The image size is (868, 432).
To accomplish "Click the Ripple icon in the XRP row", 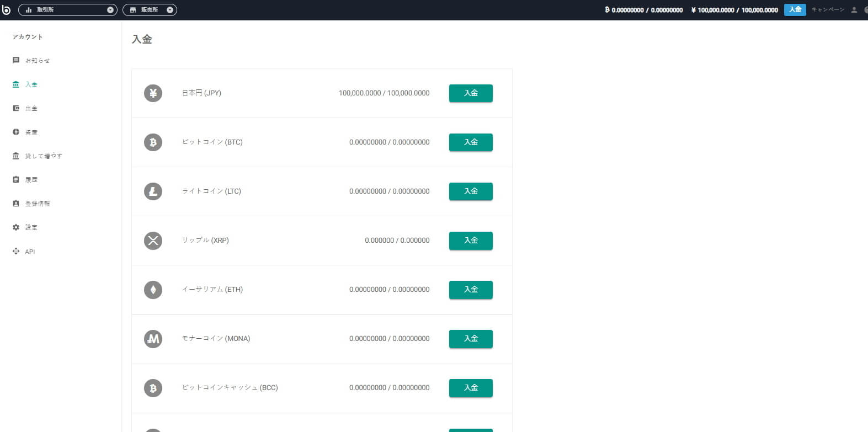I will pos(153,241).
